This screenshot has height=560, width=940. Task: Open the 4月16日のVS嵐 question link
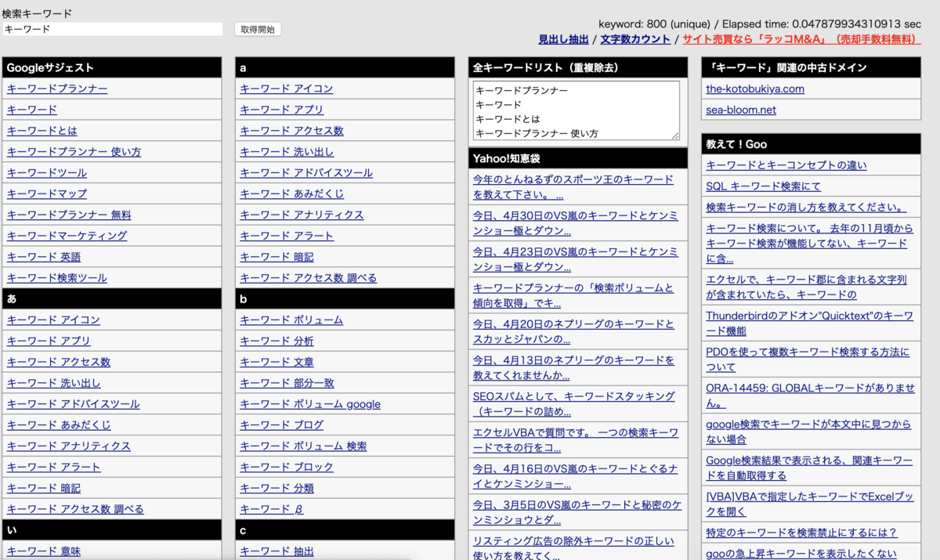(576, 475)
